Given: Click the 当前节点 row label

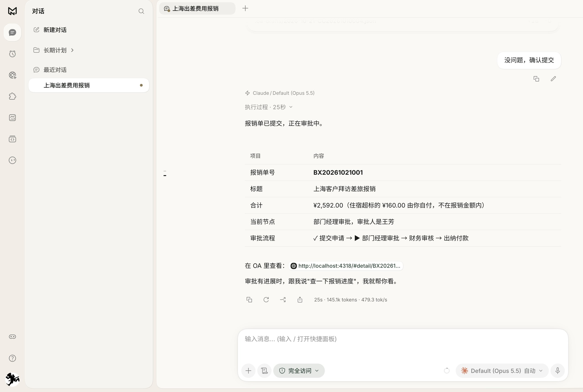Looking at the screenshot, I should [x=263, y=222].
